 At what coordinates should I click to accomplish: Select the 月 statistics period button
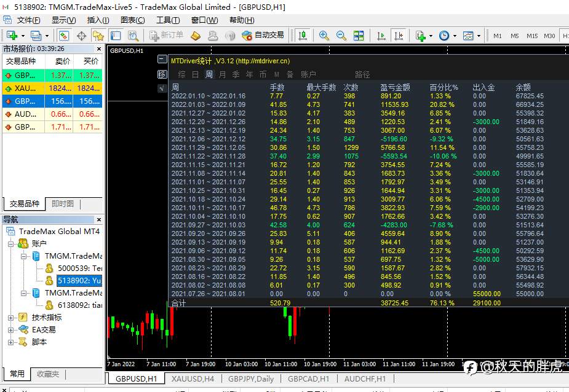tap(223, 74)
